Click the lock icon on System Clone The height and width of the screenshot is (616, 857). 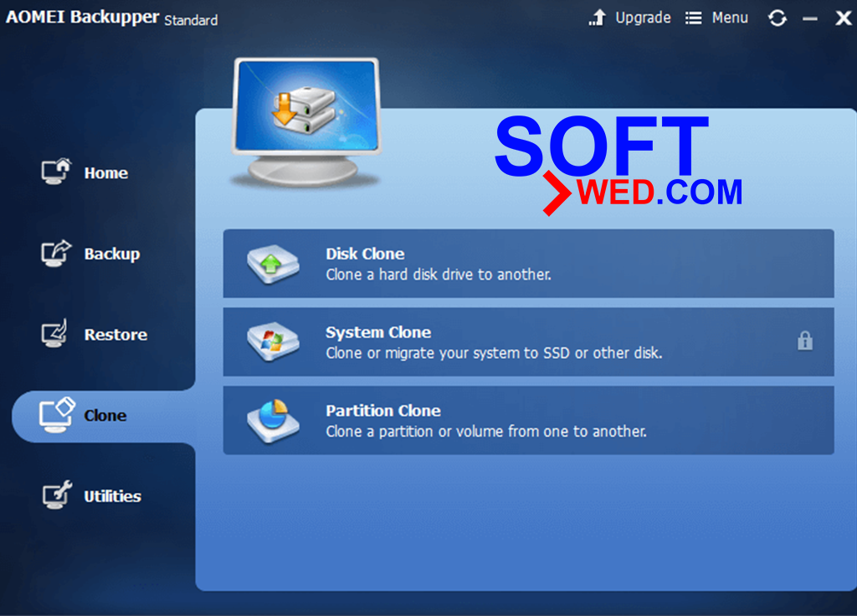806,341
